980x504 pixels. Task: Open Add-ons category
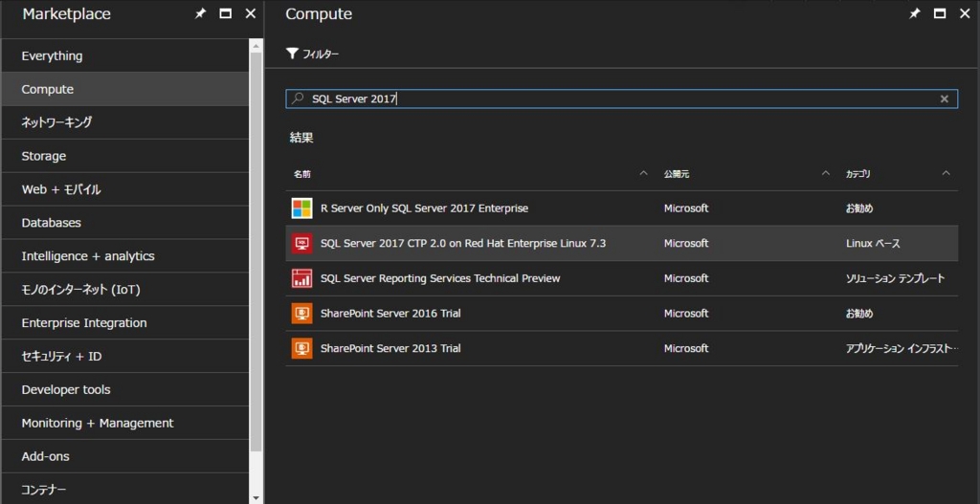125,456
